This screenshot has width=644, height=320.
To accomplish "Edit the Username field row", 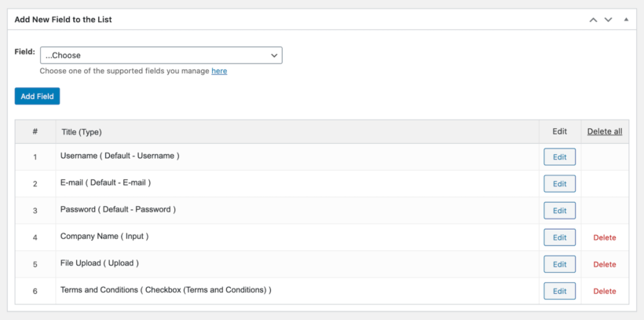I will pyautogui.click(x=559, y=156).
